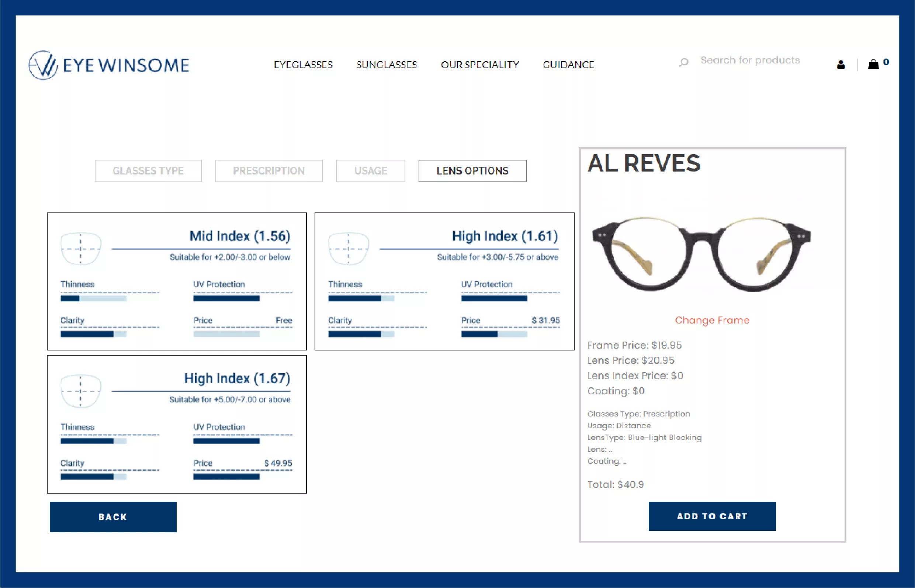Open the Our Speciality menu

[480, 65]
